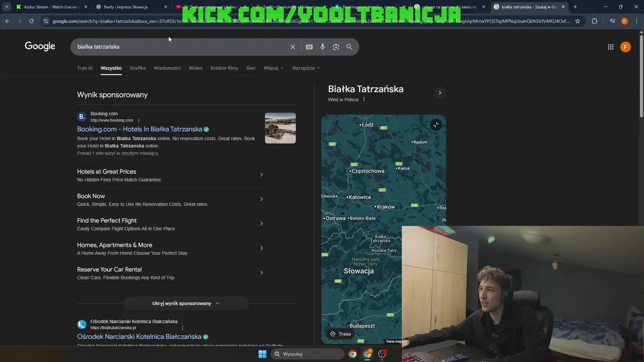Image resolution: width=644 pixels, height=362 pixels.
Task: Go back with the browser back arrow
Action: click(x=7, y=21)
